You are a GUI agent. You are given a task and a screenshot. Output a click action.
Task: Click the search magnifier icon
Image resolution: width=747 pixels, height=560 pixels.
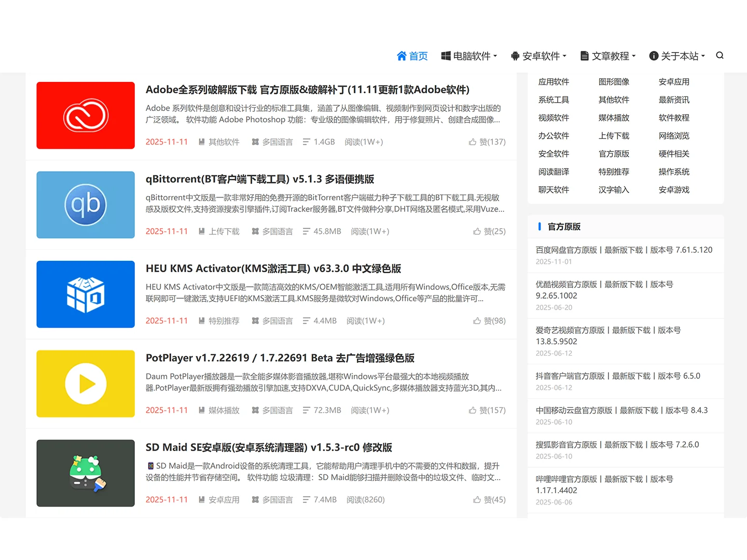720,55
